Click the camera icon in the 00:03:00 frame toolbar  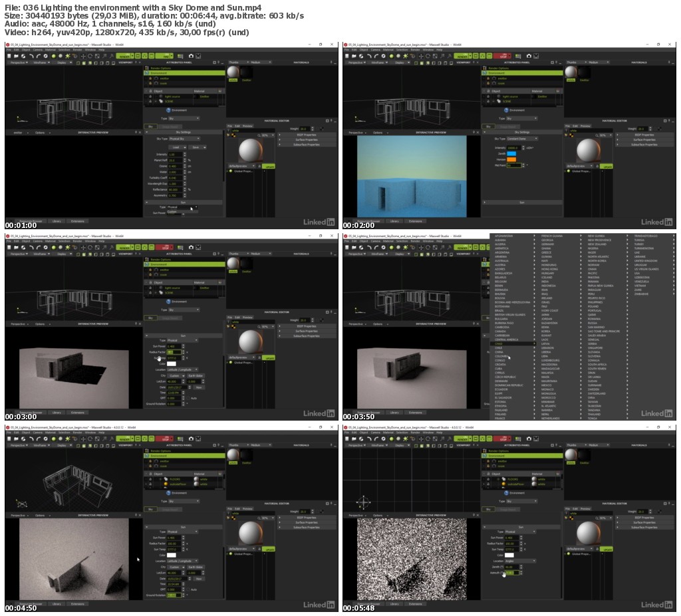click(191, 247)
